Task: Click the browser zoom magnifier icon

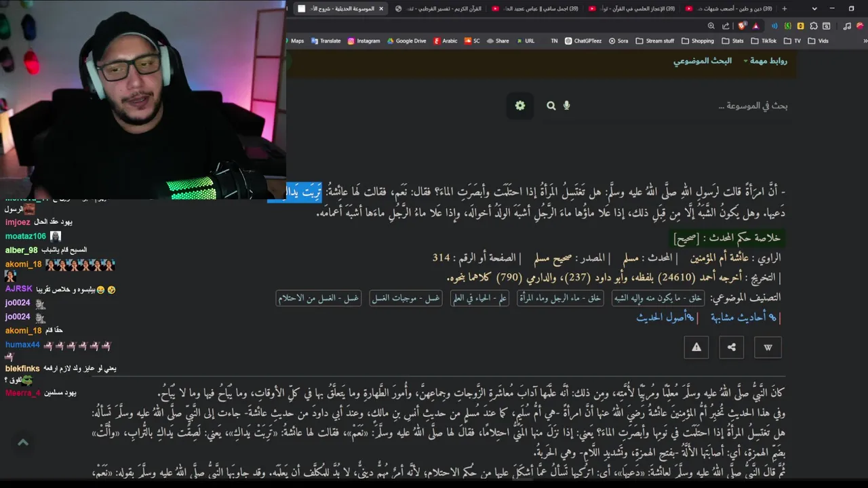Action: tap(711, 26)
